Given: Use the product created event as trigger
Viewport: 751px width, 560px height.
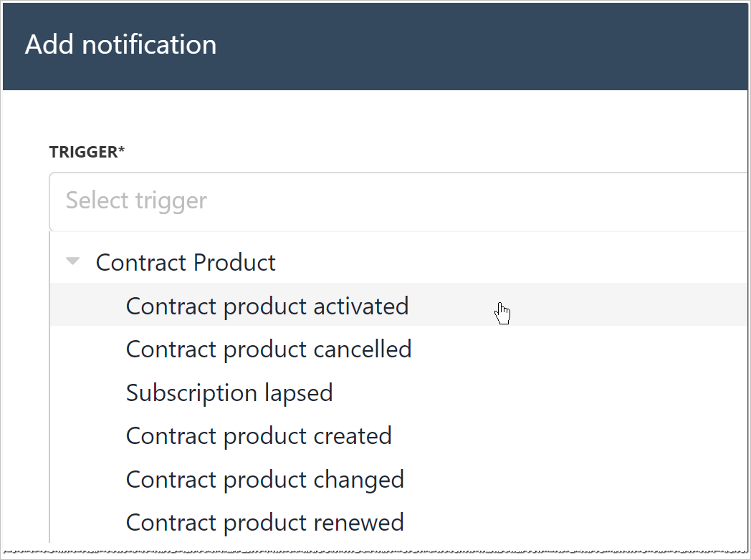Looking at the screenshot, I should click(x=259, y=436).
